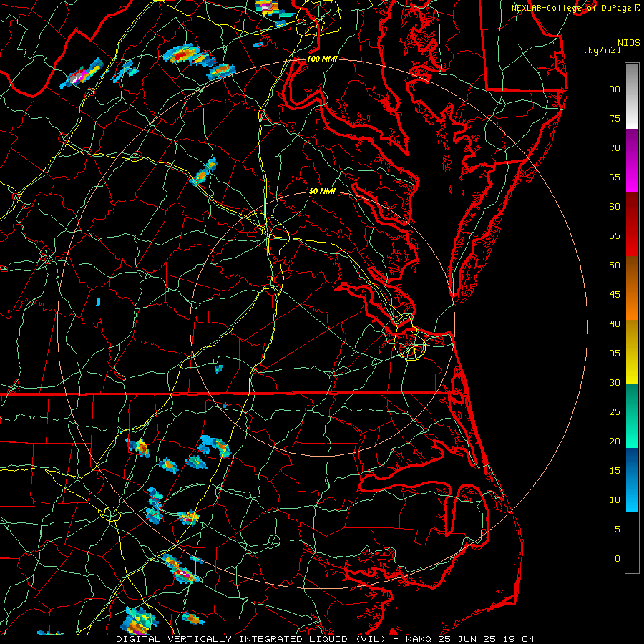Click the 19:04 timestamp
Screen dimensions: 644x644
(518, 639)
